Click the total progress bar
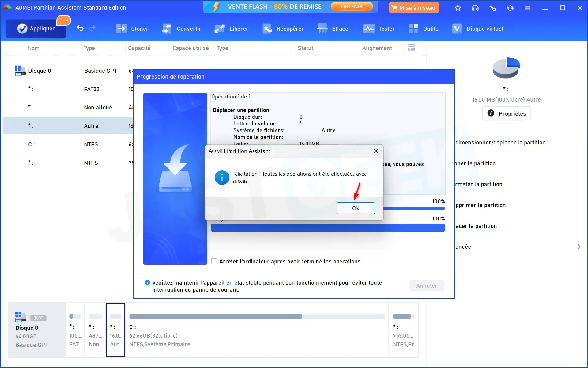Image resolution: width=588 pixels, height=368 pixels. pyautogui.click(x=328, y=228)
